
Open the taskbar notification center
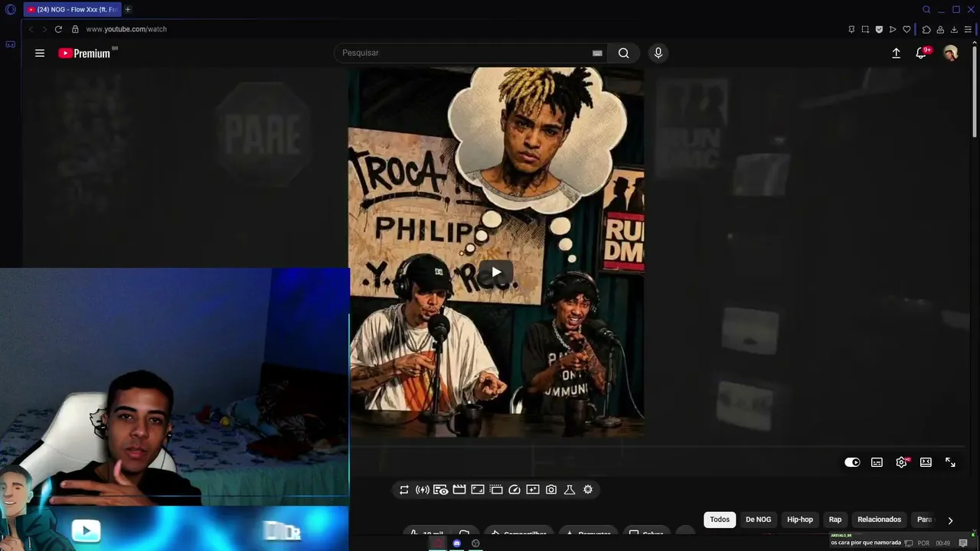click(x=963, y=543)
